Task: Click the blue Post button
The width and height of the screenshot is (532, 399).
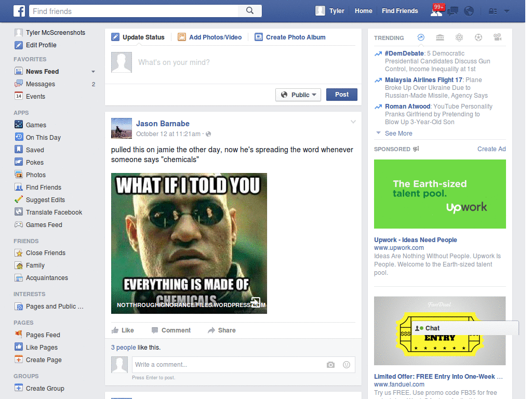Action: (342, 95)
